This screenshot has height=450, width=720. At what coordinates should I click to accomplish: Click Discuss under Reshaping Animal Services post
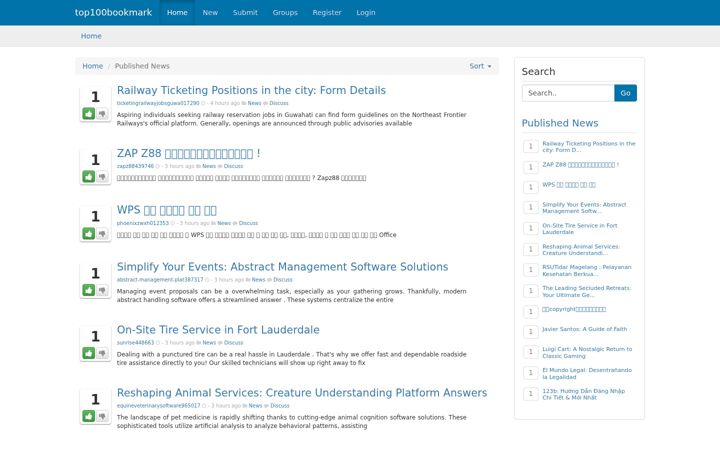pos(280,406)
